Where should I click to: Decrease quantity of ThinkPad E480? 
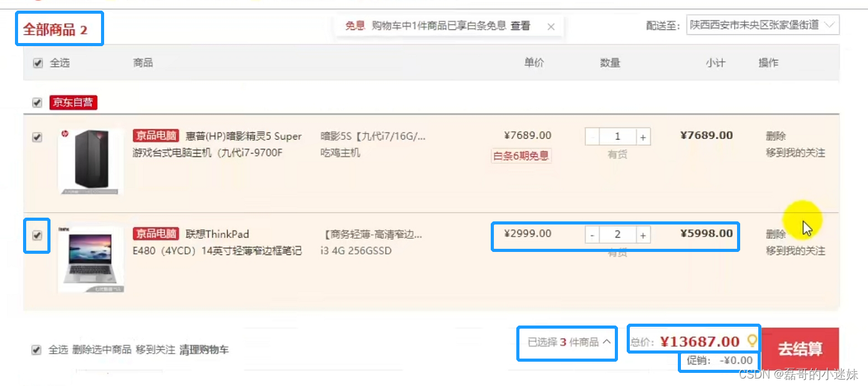[592, 234]
